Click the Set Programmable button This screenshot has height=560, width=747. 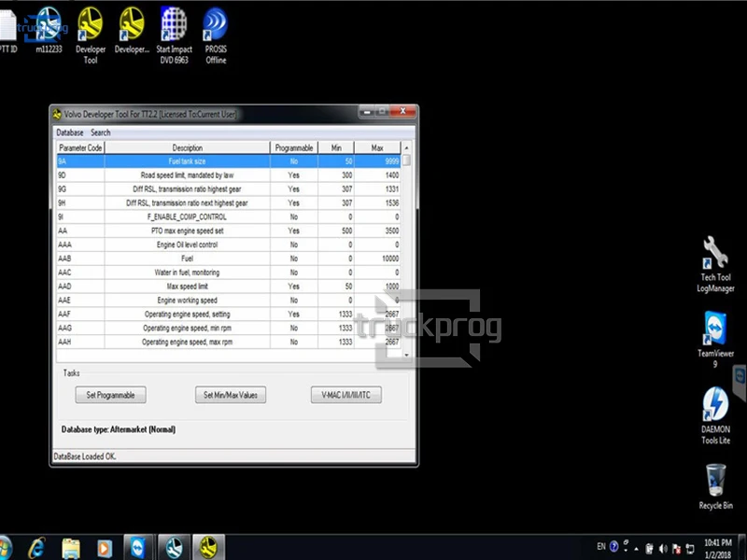coord(110,395)
